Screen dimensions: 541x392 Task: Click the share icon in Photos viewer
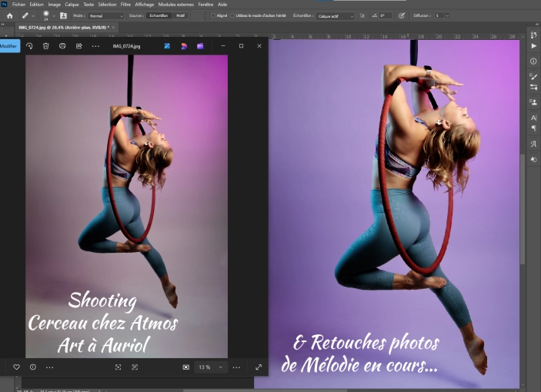coord(79,46)
